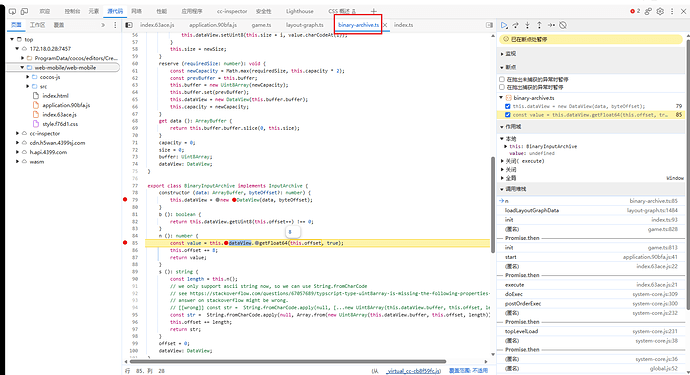Open application.90bfa.js in file tree
This screenshot has height=375, width=690.
(x=66, y=105)
